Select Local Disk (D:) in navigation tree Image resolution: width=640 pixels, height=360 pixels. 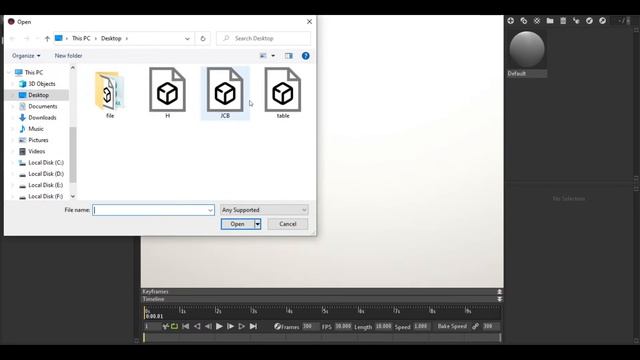tap(46, 174)
